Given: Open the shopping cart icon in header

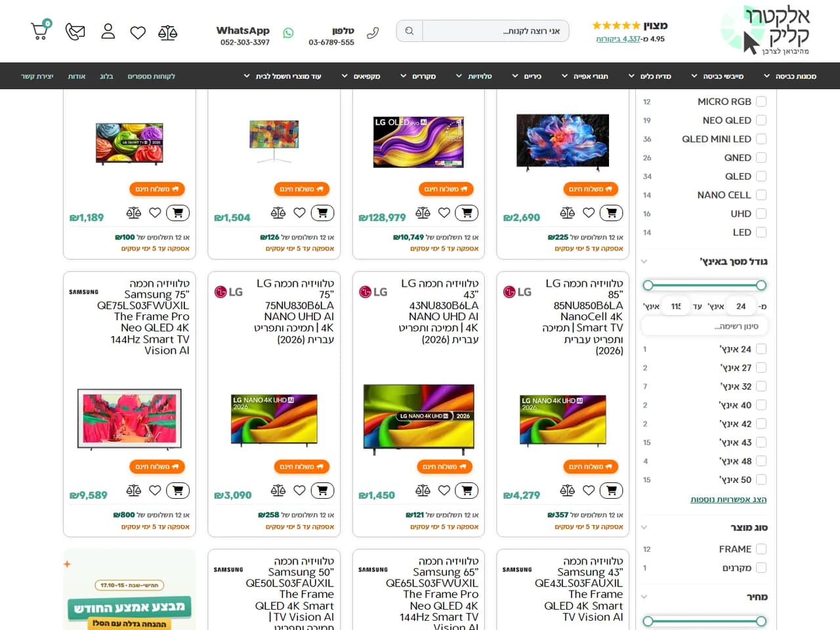Looking at the screenshot, I should 40,30.
